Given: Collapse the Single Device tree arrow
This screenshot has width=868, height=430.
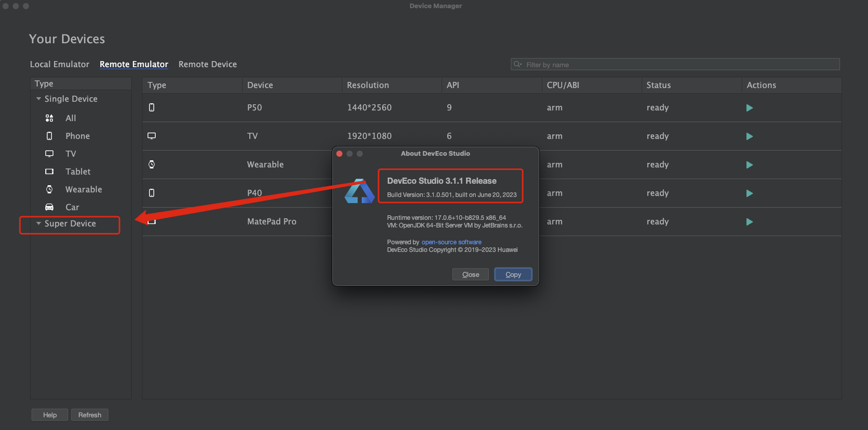Looking at the screenshot, I should (39, 99).
